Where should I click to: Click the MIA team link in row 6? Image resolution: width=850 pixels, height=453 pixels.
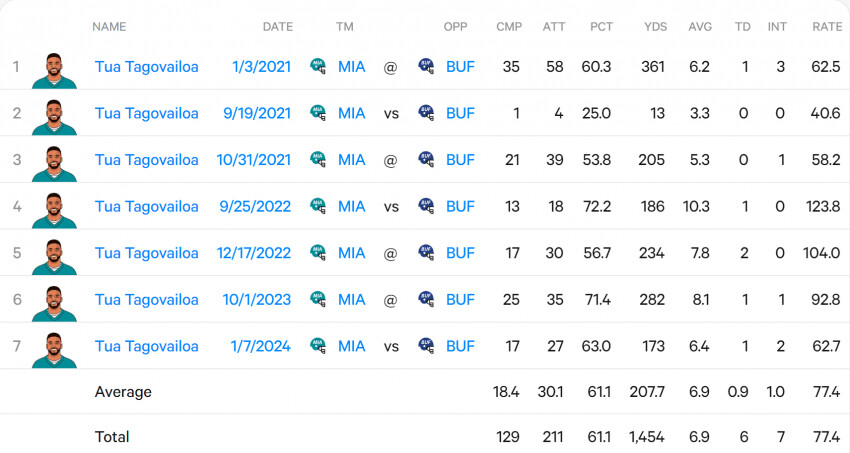tap(352, 299)
